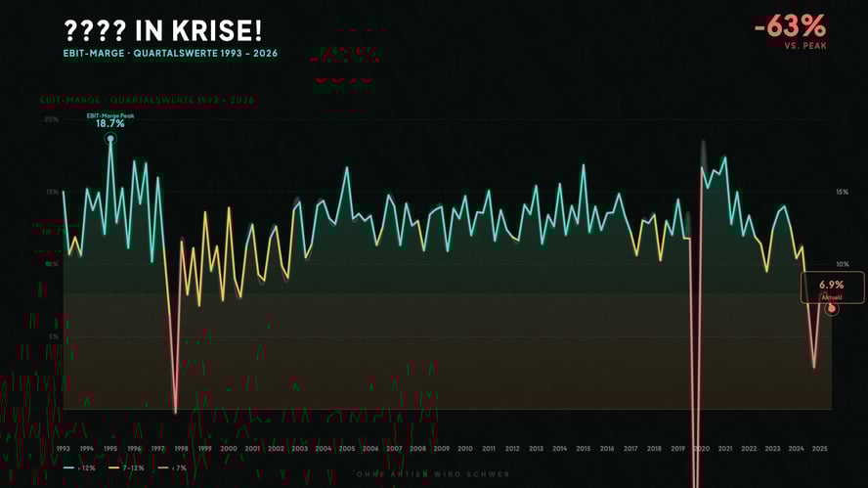Viewport: 868px width, 488px height.
Task: Click the 2020 label on the x-axis
Action: point(701,449)
